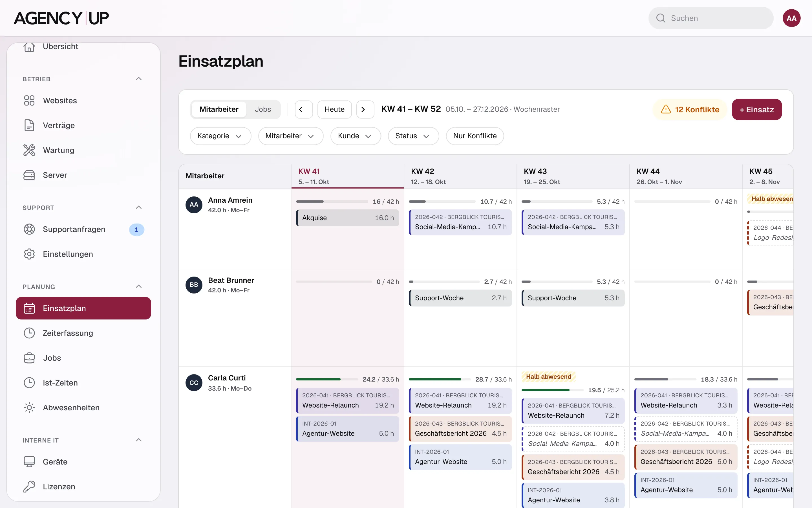Go to previous week range
The image size is (812, 508).
pyautogui.click(x=304, y=110)
